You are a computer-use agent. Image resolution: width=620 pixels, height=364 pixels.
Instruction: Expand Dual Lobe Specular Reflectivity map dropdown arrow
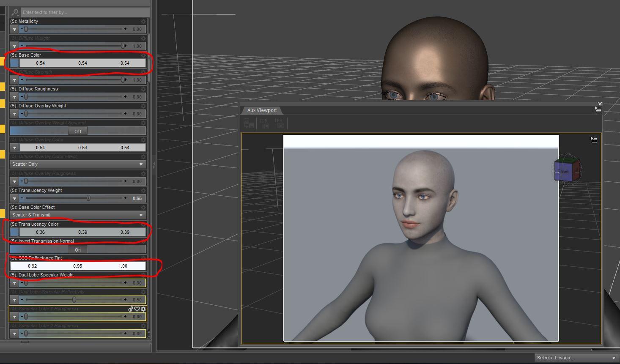click(14, 300)
